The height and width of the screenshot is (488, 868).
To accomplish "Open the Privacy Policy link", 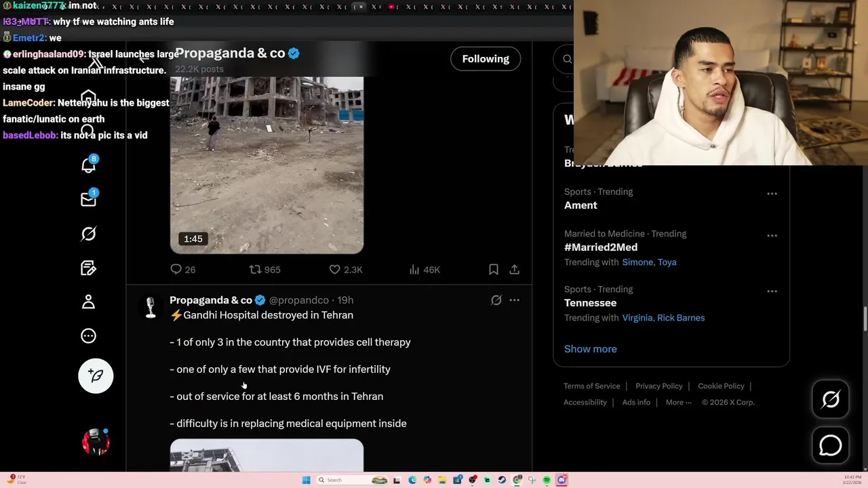I will [659, 386].
